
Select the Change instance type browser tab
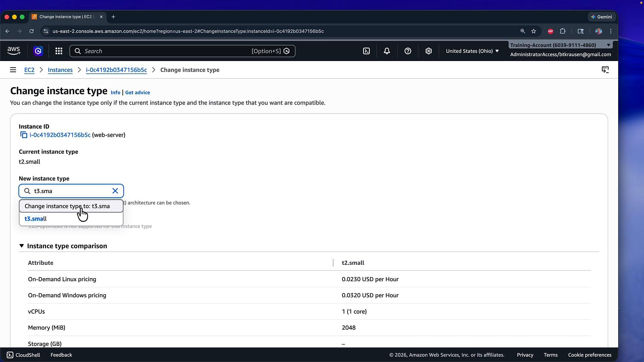(x=67, y=17)
